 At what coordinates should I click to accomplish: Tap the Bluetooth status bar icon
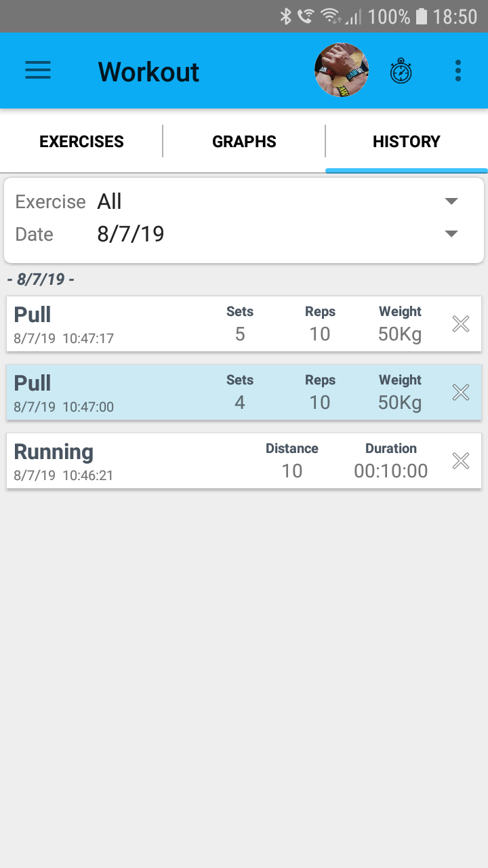(286, 16)
